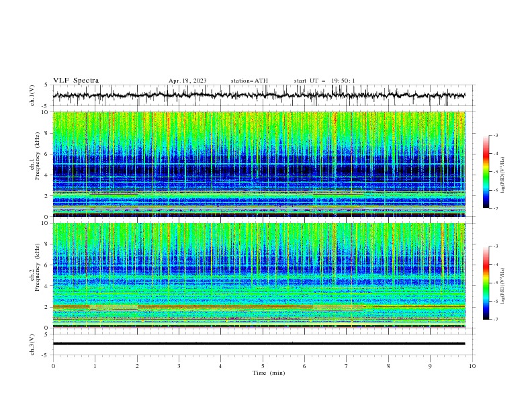Click Time axis tick label "2"

[x=137, y=366]
